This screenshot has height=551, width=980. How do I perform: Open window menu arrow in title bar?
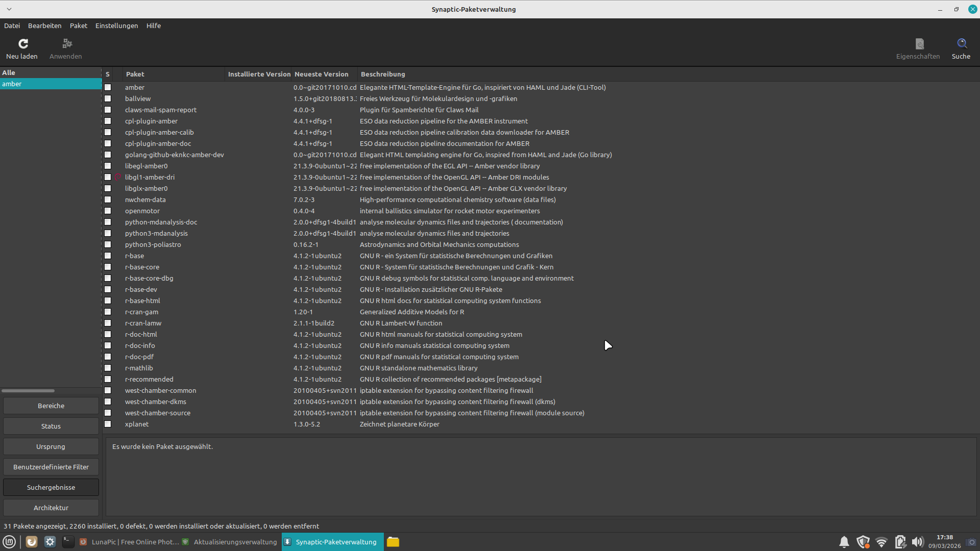point(9,9)
